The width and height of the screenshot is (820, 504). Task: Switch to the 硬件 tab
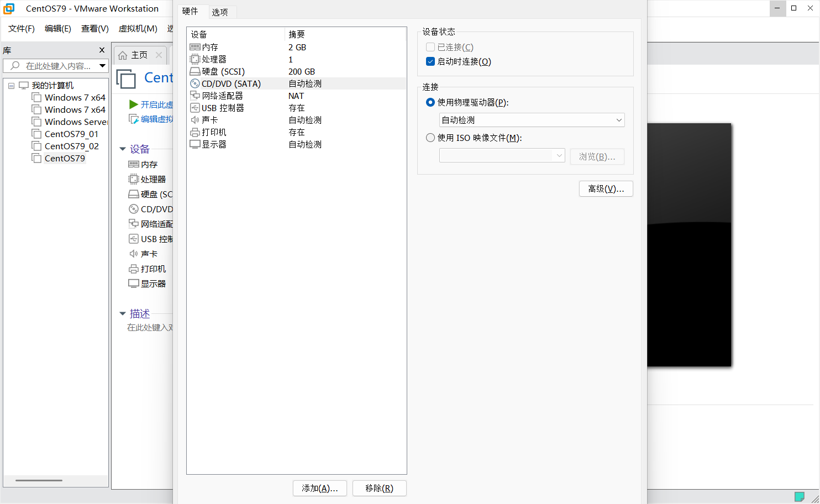click(190, 11)
